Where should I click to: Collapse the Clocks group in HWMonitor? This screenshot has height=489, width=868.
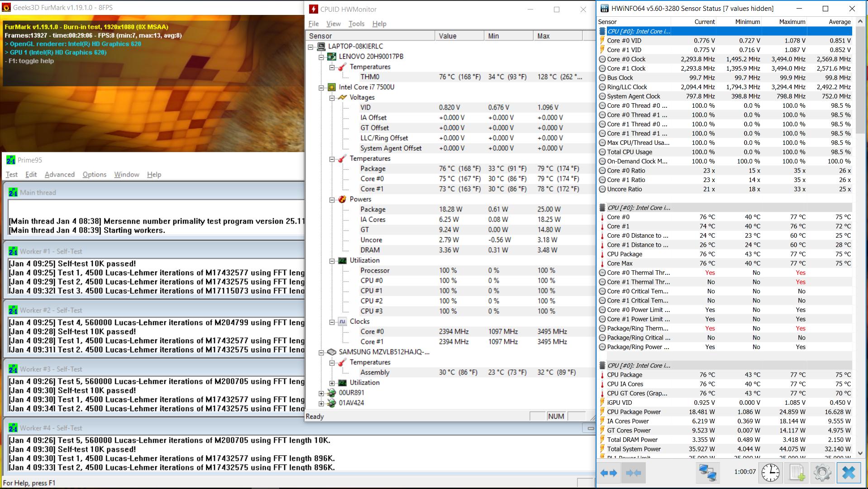coord(332,322)
